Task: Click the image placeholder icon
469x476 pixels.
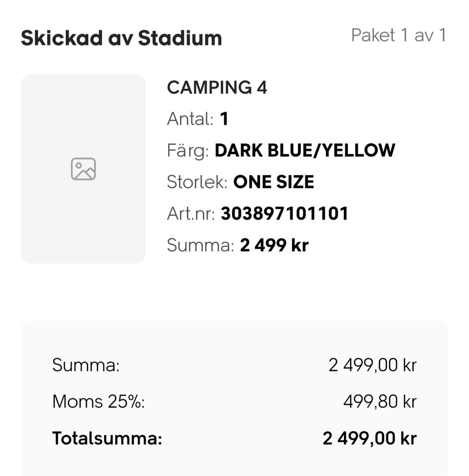Action: pos(83,169)
